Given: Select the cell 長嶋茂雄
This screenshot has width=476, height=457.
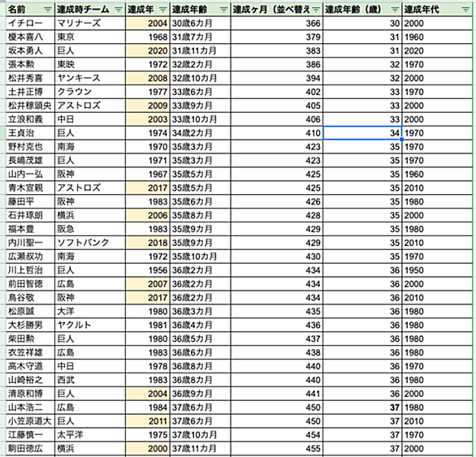Looking at the screenshot, I should point(30,160).
